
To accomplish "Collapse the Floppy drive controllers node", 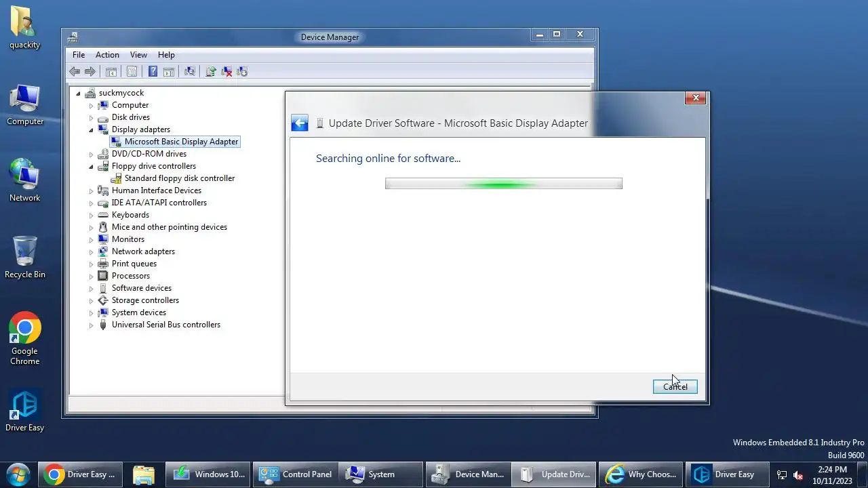I will click(91, 167).
